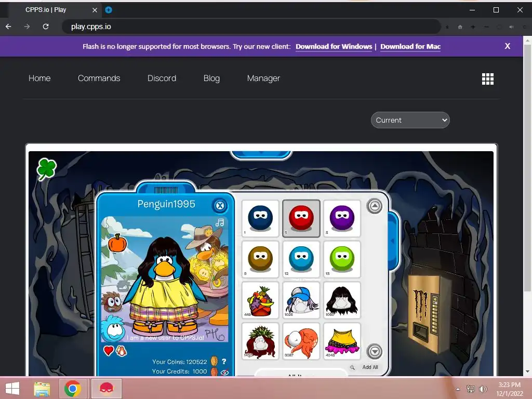The image size is (532, 399).
Task: Click the green four-leaf clover icon
Action: click(46, 169)
